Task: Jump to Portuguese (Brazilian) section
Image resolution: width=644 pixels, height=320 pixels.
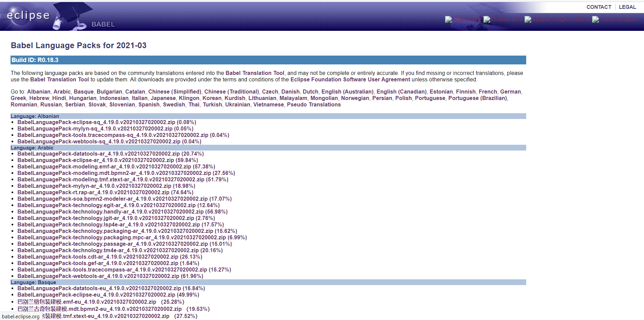Action: tap(478, 98)
